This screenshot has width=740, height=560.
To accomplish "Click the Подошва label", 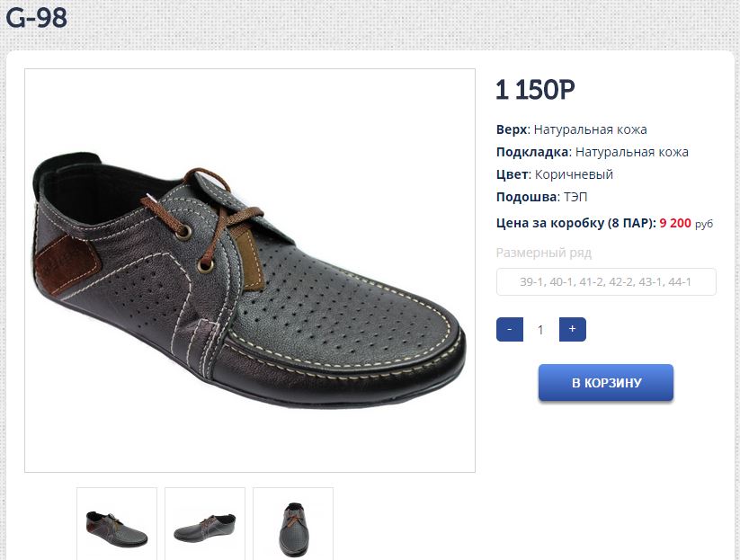I will [526, 197].
